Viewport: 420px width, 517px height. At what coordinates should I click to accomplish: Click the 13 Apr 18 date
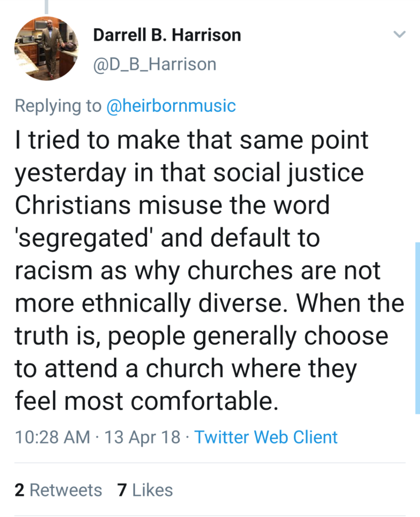[142, 437]
